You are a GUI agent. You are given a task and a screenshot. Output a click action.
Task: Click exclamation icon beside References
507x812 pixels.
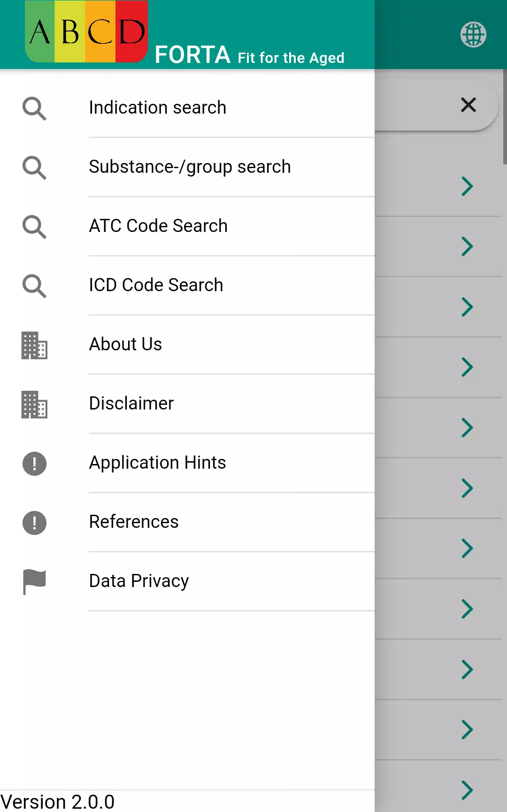pyautogui.click(x=34, y=523)
